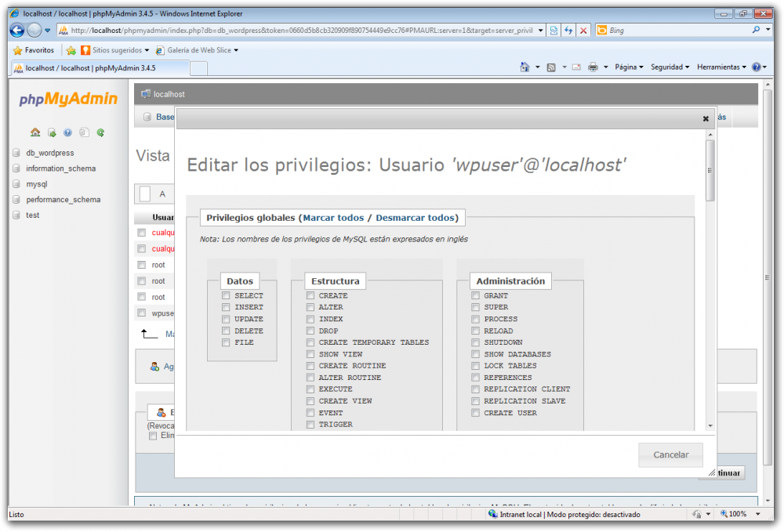Open the Herramientas menu
Screen dimensions: 784x532
[x=720, y=67]
